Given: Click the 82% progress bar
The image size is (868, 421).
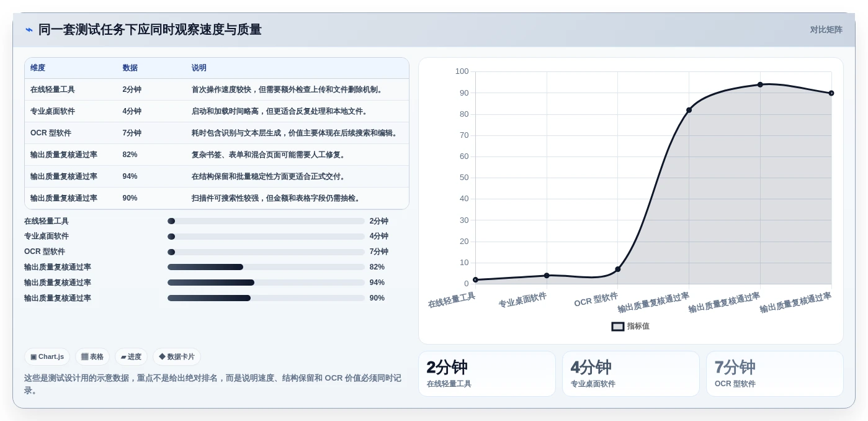Looking at the screenshot, I should click(266, 267).
